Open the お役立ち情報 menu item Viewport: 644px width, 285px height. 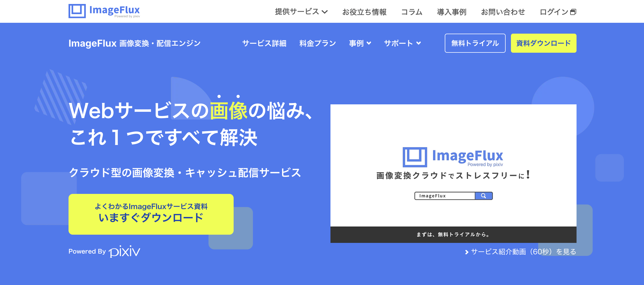click(x=364, y=12)
